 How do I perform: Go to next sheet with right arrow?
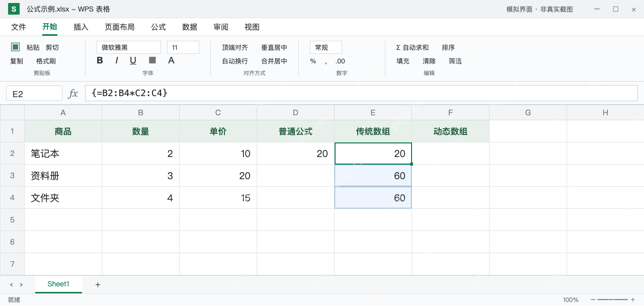21,285
